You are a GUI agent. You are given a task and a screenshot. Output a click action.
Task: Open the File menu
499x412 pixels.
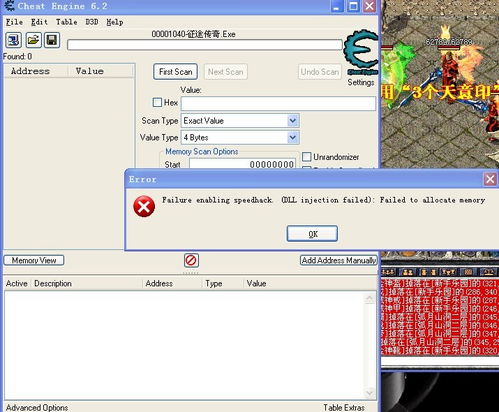tap(15, 22)
